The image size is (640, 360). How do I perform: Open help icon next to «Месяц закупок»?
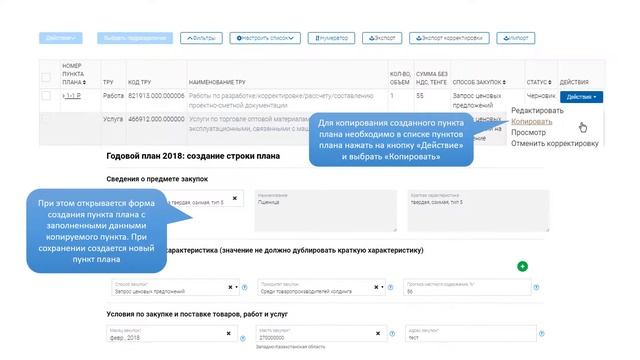[243, 338]
